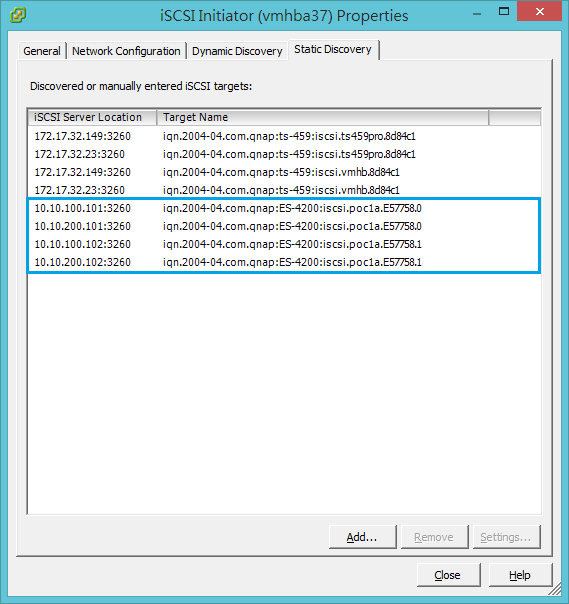
Task: Select 172.17.32.23 row with vmhb target
Action: coord(284,190)
